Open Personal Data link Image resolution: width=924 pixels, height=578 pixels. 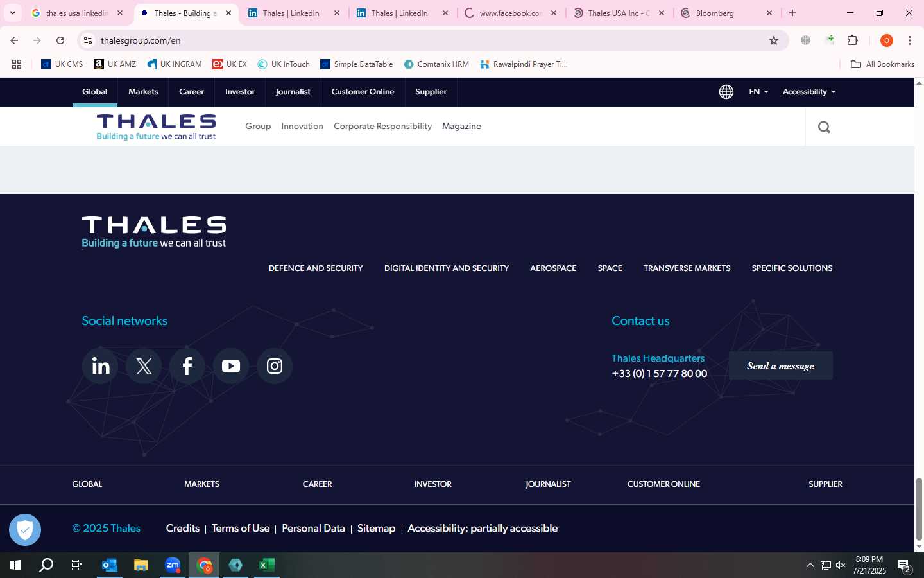pos(313,529)
